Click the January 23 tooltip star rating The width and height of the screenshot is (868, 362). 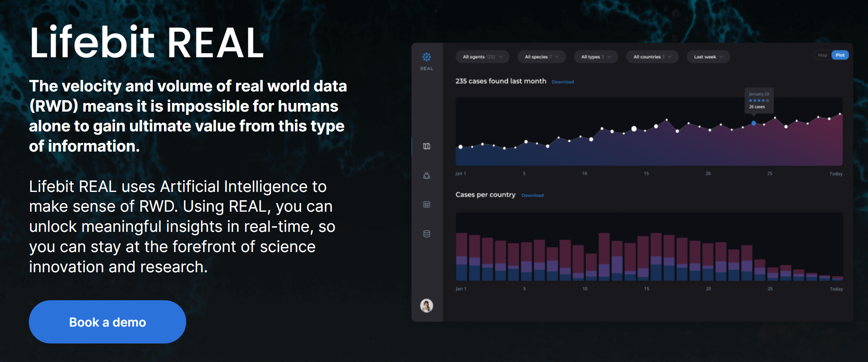click(759, 100)
